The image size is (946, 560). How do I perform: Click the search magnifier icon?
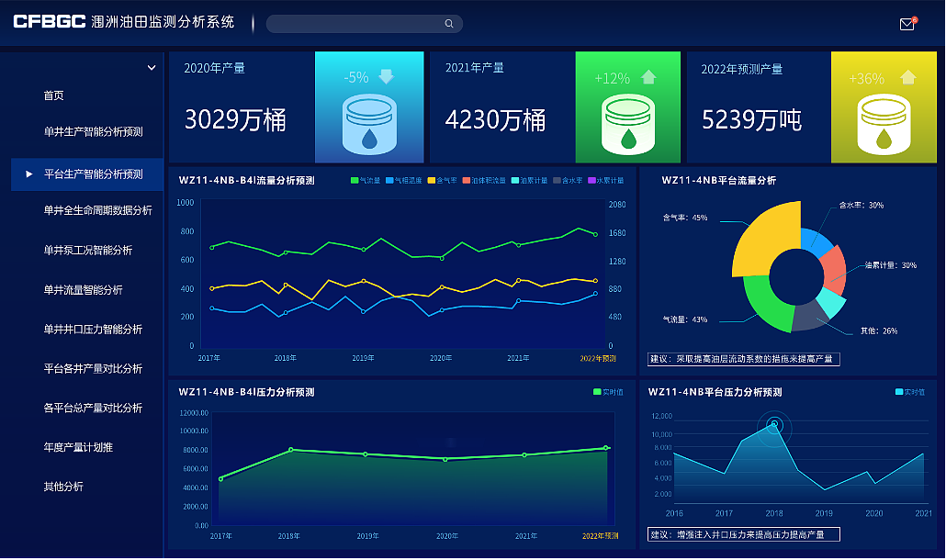pos(449,24)
